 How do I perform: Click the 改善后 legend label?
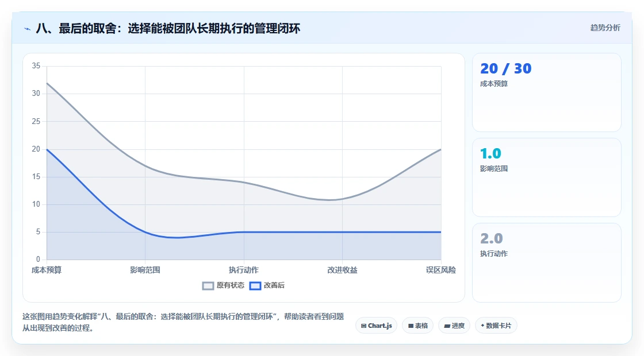(274, 285)
